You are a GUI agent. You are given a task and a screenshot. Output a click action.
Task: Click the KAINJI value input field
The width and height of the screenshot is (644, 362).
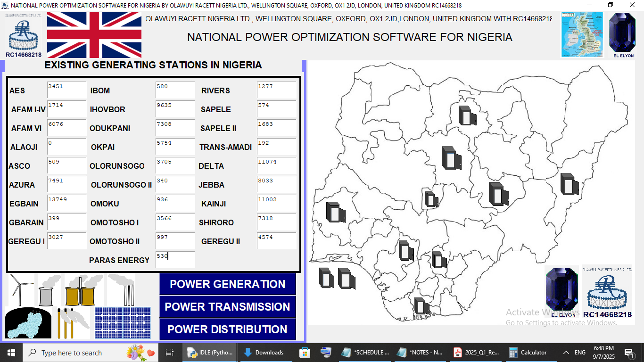276,203
